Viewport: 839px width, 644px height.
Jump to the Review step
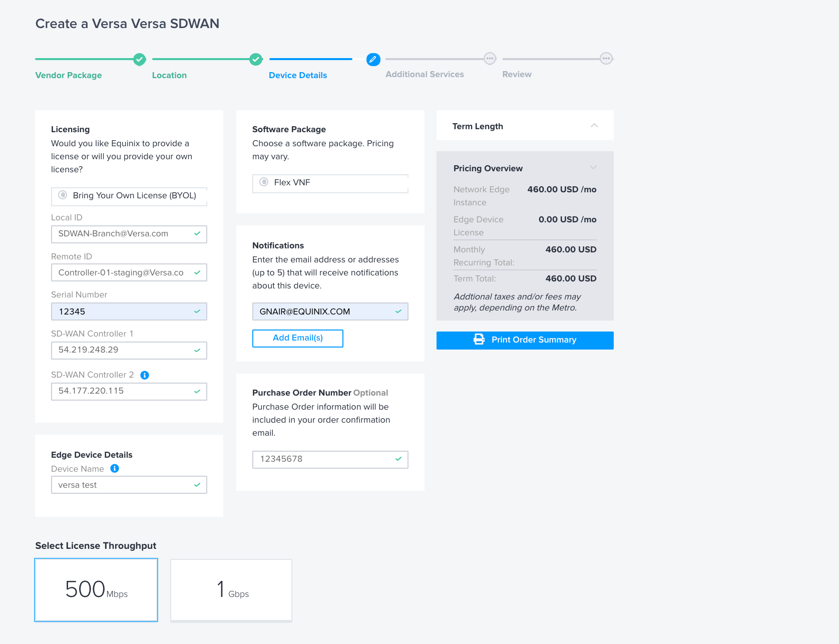[x=517, y=74]
